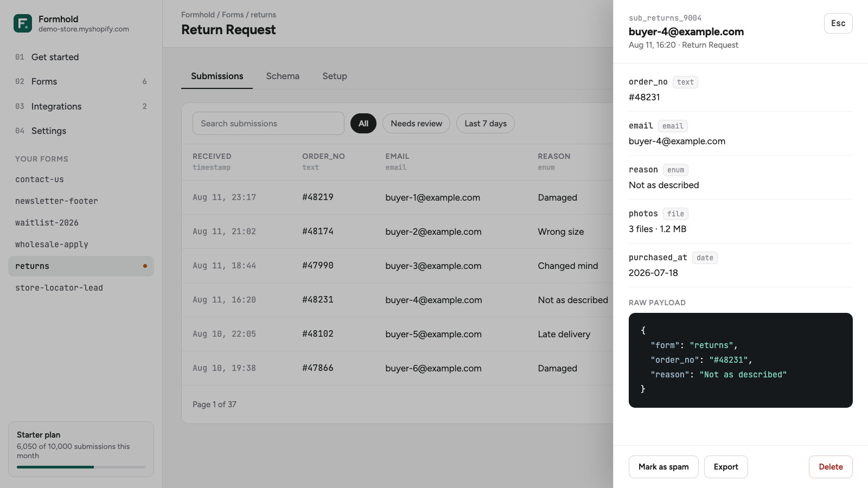Select the wholesale-apply form
The image size is (868, 488).
click(81, 245)
